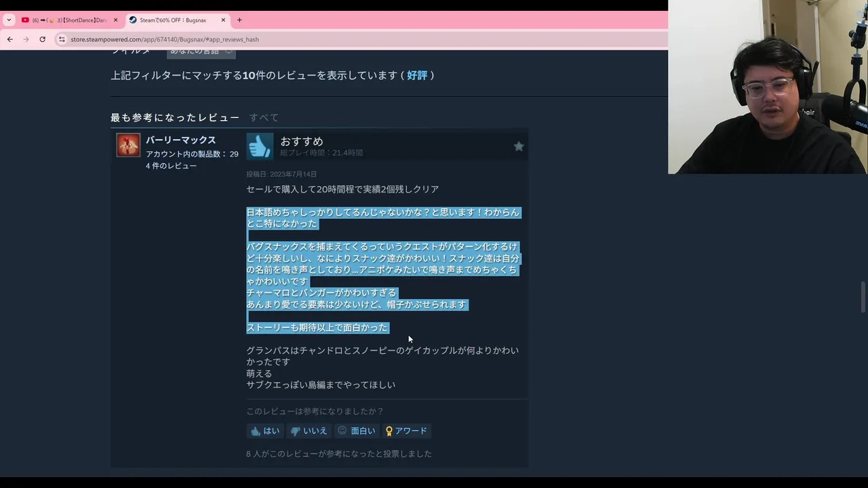Image resolution: width=868 pixels, height=488 pixels.
Task: Open バーリーマックス reviewer profile name
Action: (180, 140)
